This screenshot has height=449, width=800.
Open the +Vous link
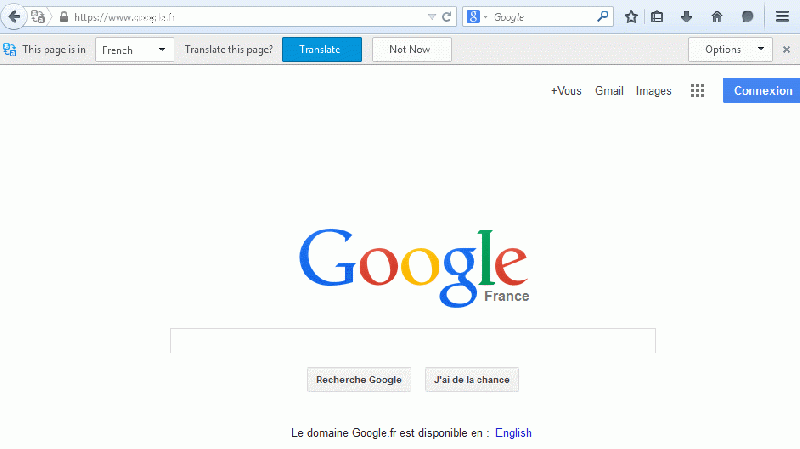[566, 91]
